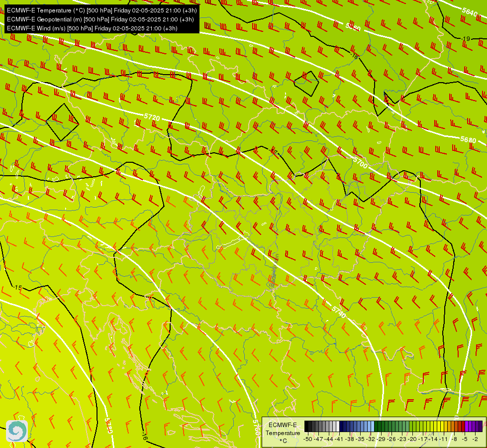487x448 pixels.
Task: Click the -26 legend tick label
Action: pos(391,439)
